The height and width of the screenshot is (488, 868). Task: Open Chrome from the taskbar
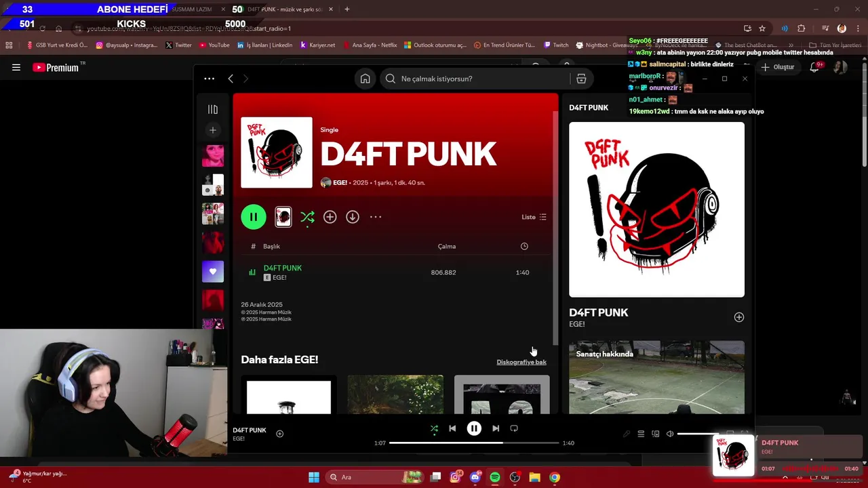pyautogui.click(x=555, y=477)
